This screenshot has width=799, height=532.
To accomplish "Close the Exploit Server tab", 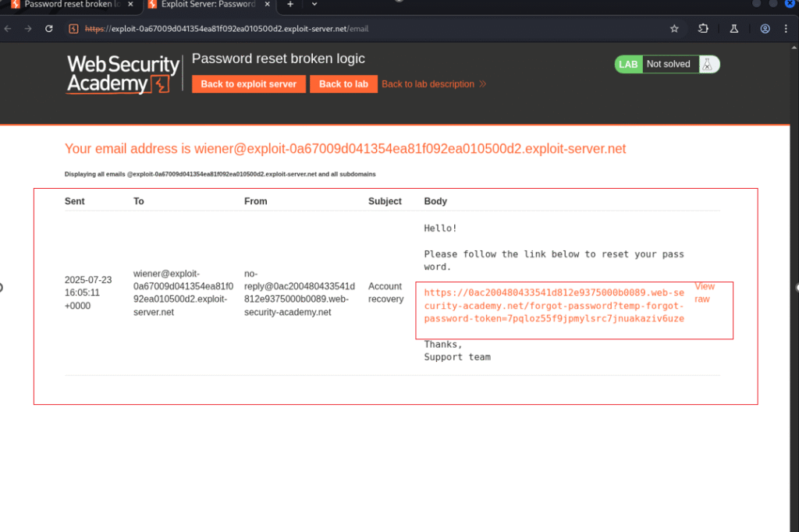I will [267, 5].
